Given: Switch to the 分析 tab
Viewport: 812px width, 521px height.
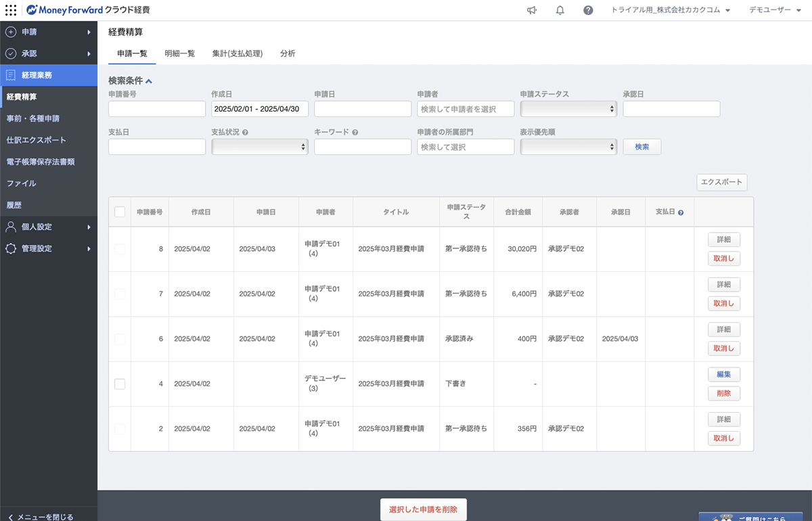Looking at the screenshot, I should click(288, 53).
